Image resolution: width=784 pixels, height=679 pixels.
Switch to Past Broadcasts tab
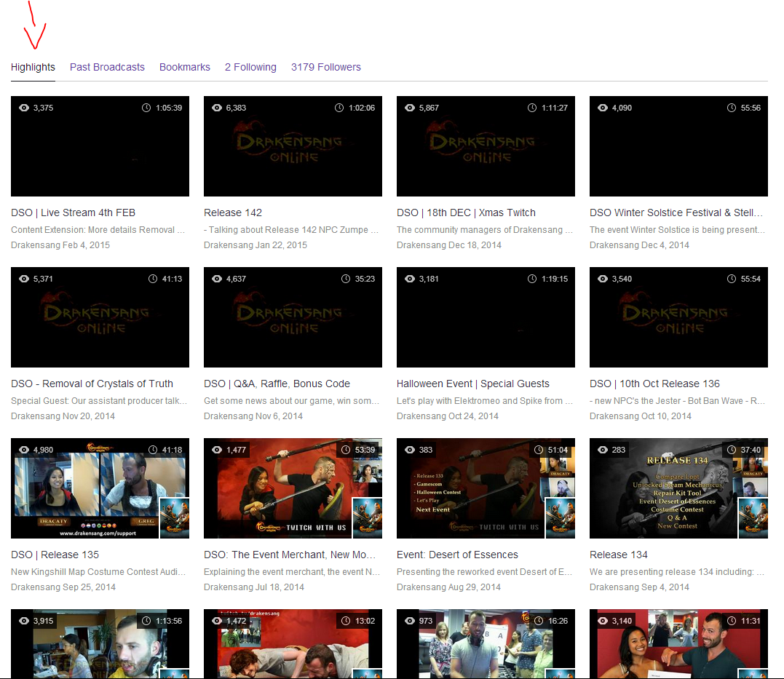coord(107,67)
